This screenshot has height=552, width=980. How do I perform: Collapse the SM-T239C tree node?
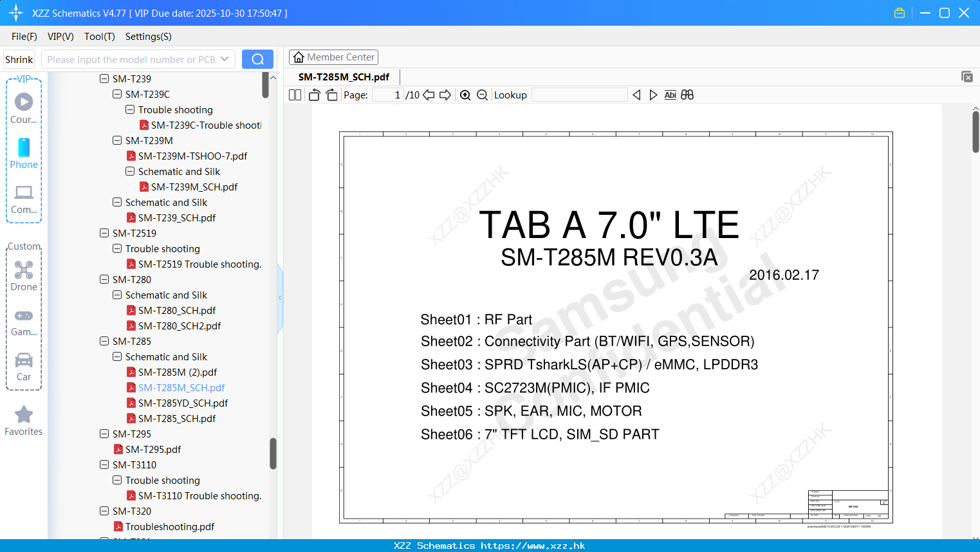pos(117,94)
